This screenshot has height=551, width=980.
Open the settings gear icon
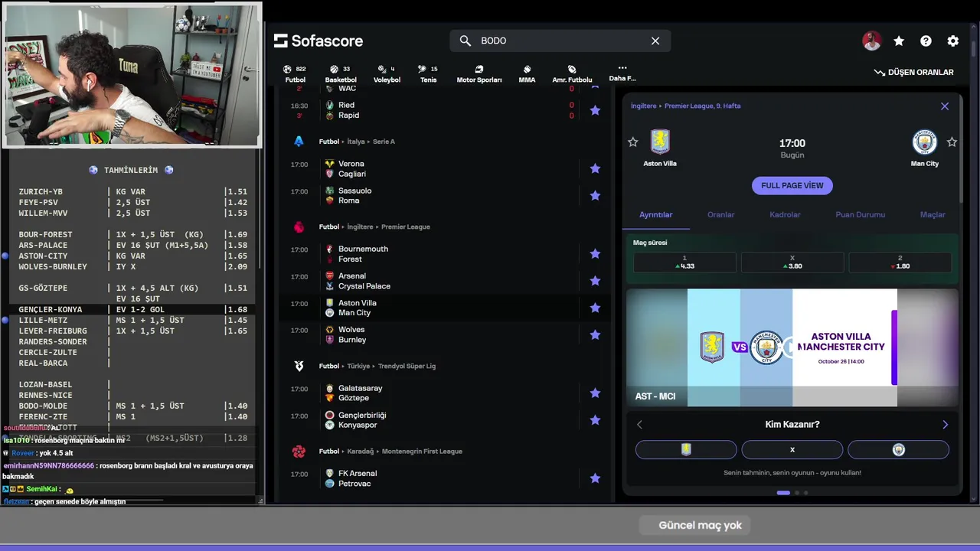tap(952, 41)
